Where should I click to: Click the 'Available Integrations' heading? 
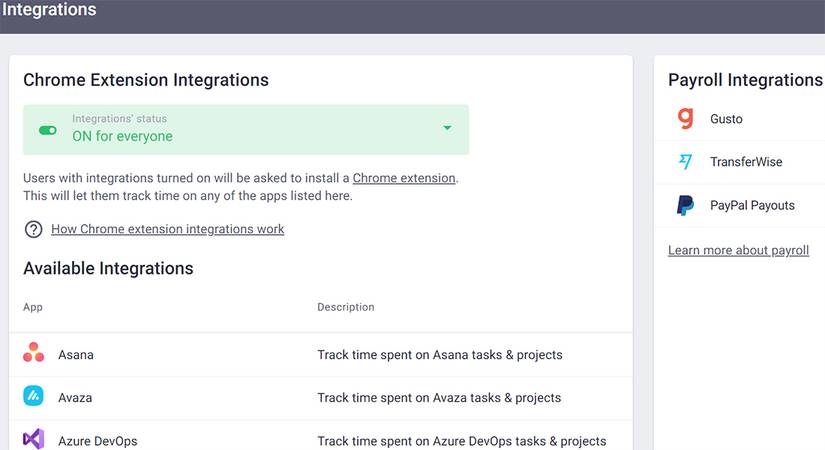108,268
